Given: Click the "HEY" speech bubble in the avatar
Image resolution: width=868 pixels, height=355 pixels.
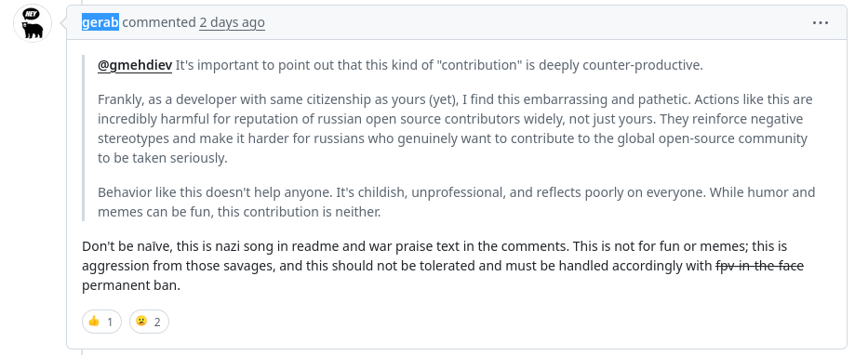Looking at the screenshot, I should pos(31,14).
